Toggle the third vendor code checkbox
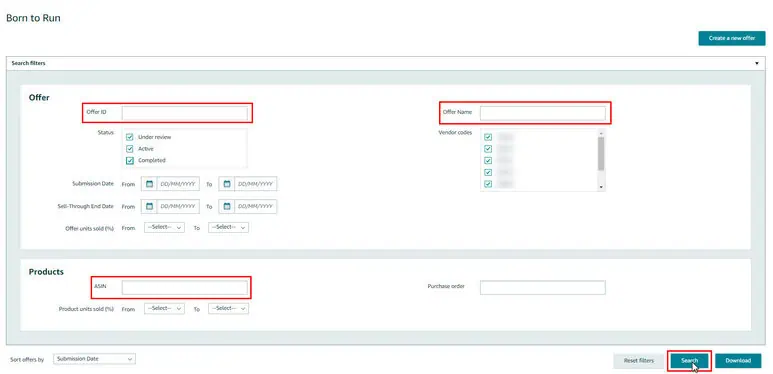The image size is (773, 374). [488, 161]
